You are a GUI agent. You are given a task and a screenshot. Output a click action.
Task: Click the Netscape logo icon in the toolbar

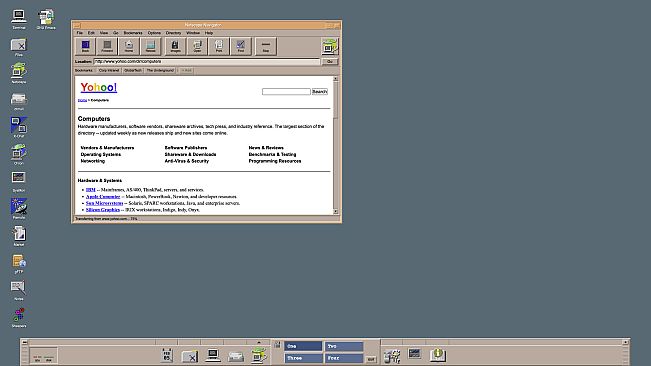(x=330, y=46)
